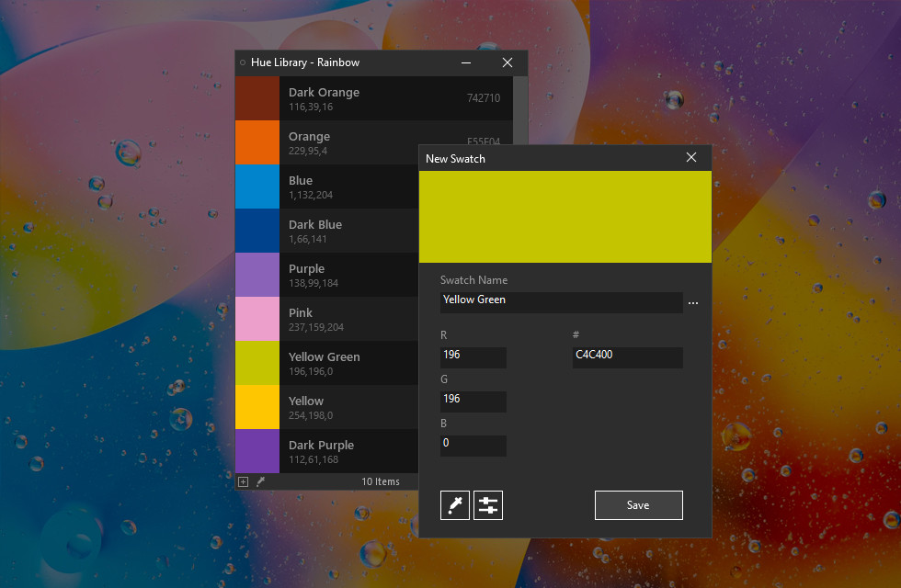
Task: Click the 'Dark Purple' swatch name
Action: (x=321, y=446)
